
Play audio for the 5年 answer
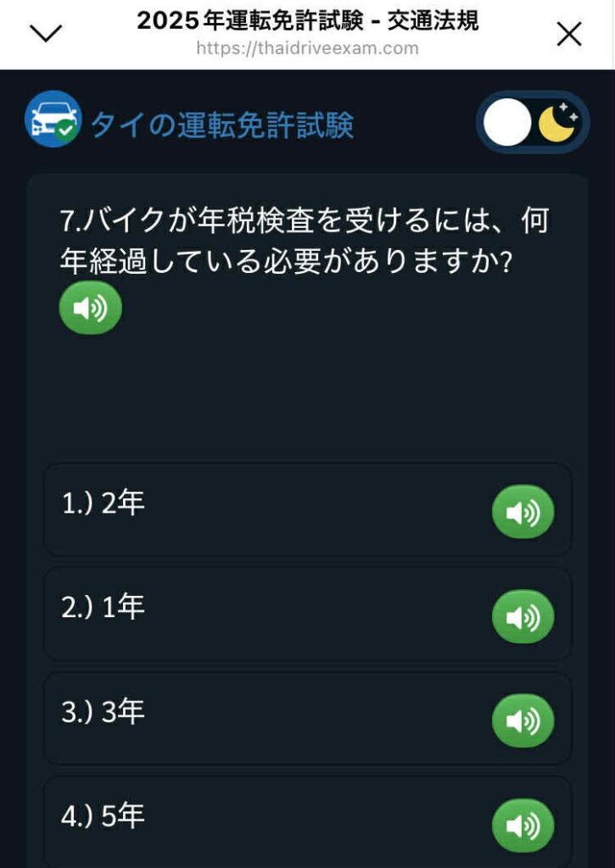523,826
